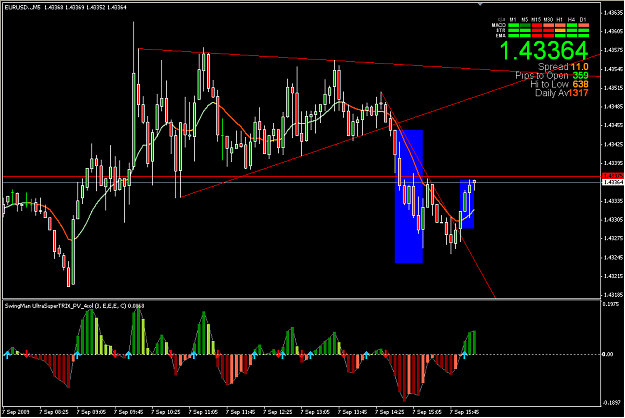Screen dimensions: 625x418
Task: Click the H1 column header in the dashboard
Action: (x=560, y=20)
